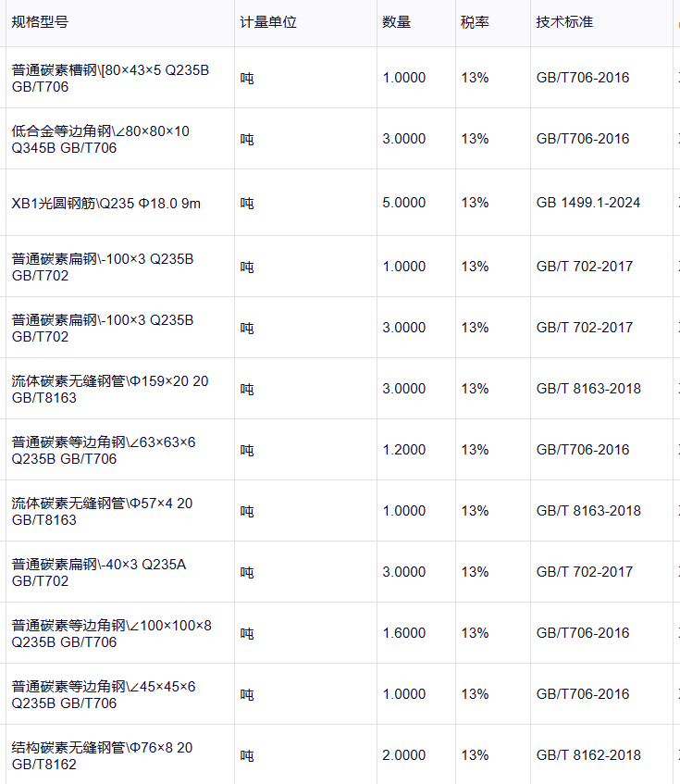Select the 普通碳素等边角钢 ∠63×63×6 cell
This screenshot has height=784, width=680.
[104, 451]
